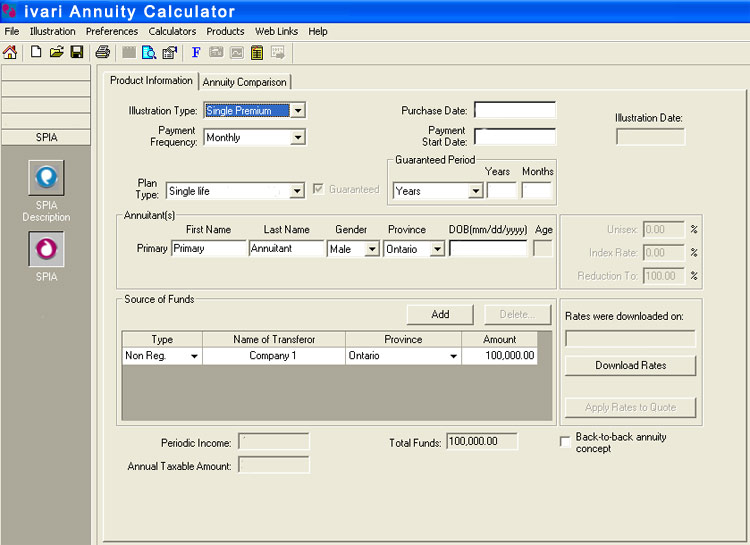The image size is (750, 545).
Task: Click the ivari logo in the title bar
Action: pyautogui.click(x=9, y=11)
